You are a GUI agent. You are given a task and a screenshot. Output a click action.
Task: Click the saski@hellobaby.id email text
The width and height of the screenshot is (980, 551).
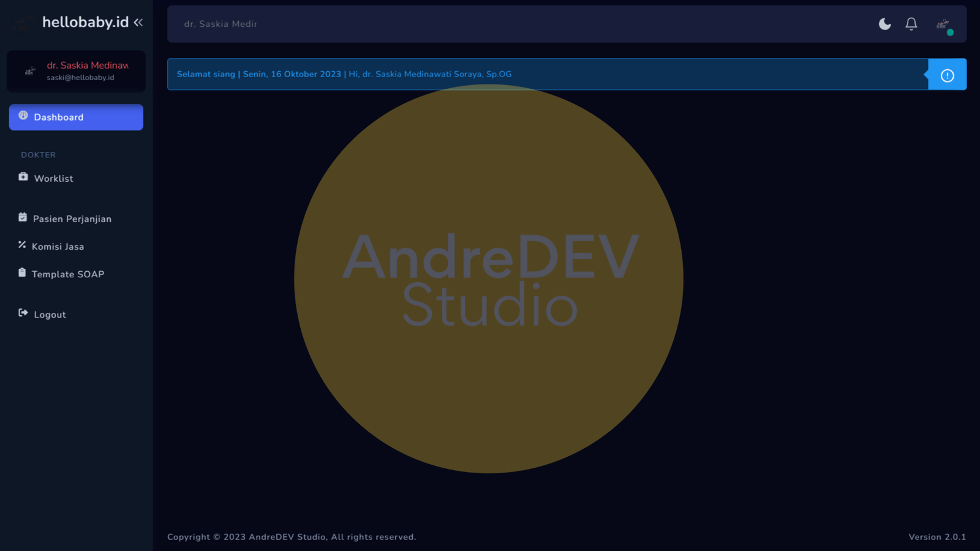click(x=80, y=78)
